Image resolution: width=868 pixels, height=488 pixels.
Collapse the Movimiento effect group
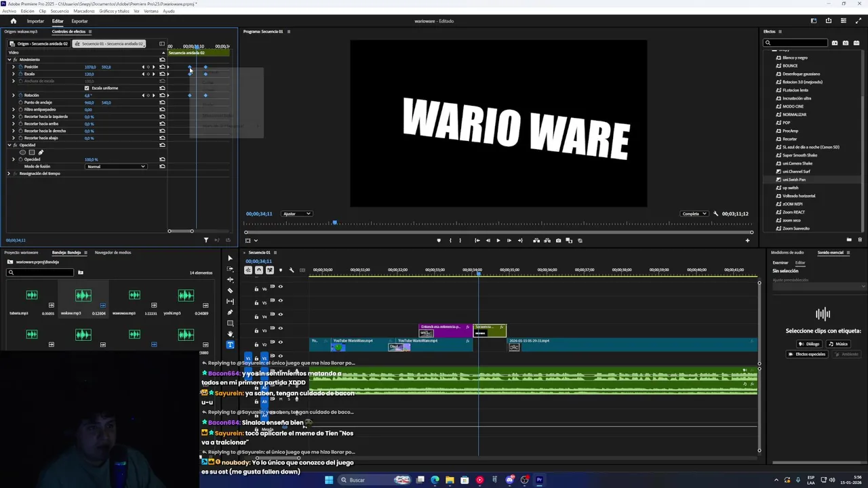[x=9, y=60]
